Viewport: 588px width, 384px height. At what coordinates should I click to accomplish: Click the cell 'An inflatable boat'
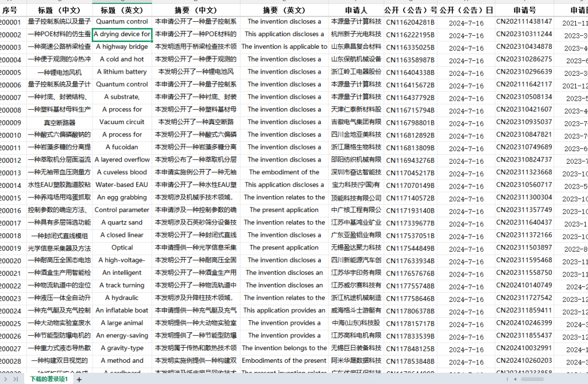(122, 310)
